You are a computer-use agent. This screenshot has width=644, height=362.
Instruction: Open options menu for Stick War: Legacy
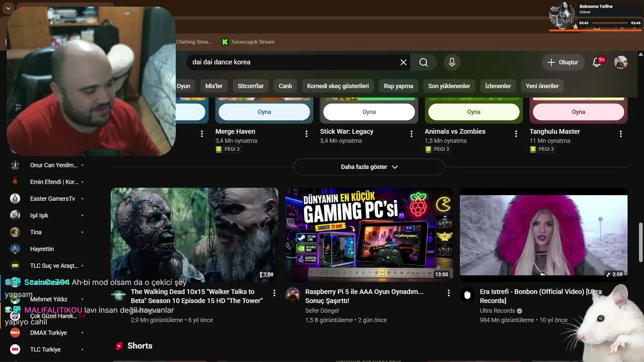click(x=411, y=134)
